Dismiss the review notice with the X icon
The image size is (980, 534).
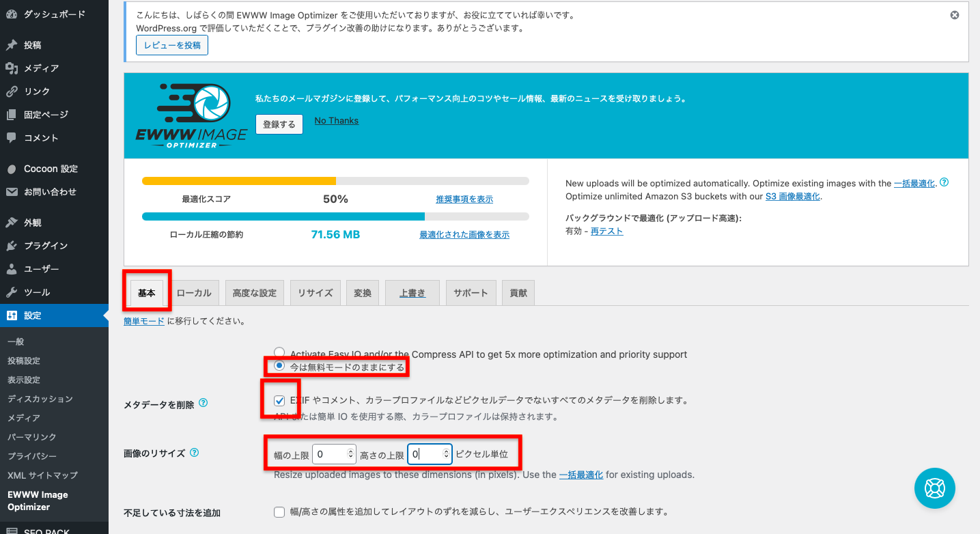point(955,15)
